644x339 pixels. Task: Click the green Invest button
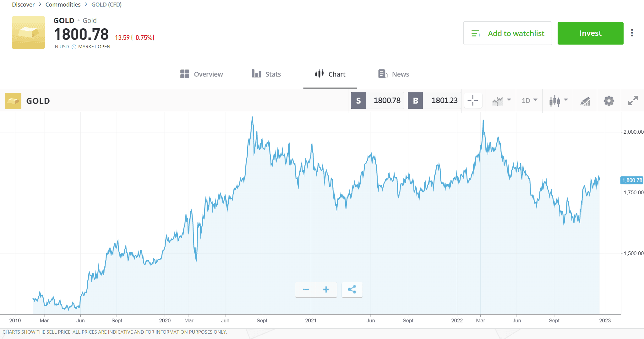tap(590, 33)
